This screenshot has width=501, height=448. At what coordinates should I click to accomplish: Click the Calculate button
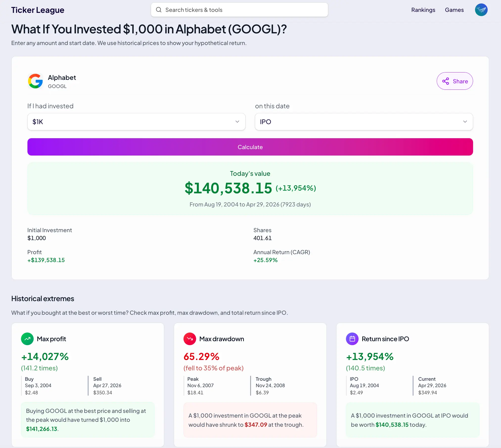[250, 147]
